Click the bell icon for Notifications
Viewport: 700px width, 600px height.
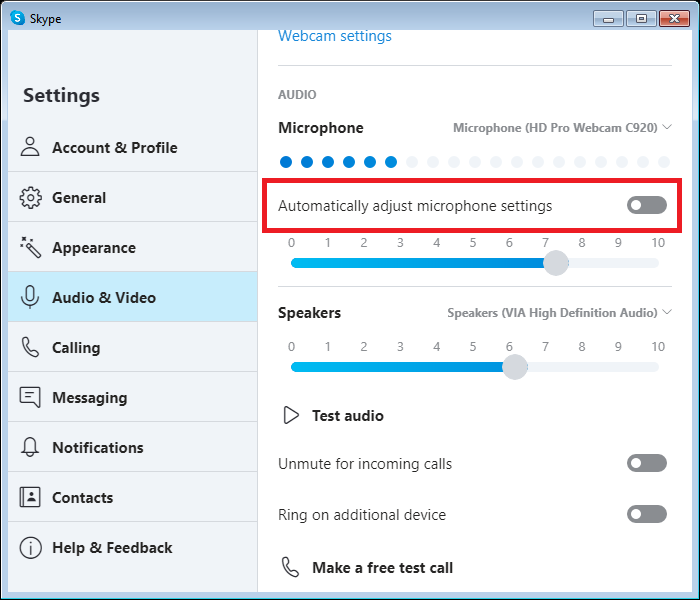click(30, 447)
